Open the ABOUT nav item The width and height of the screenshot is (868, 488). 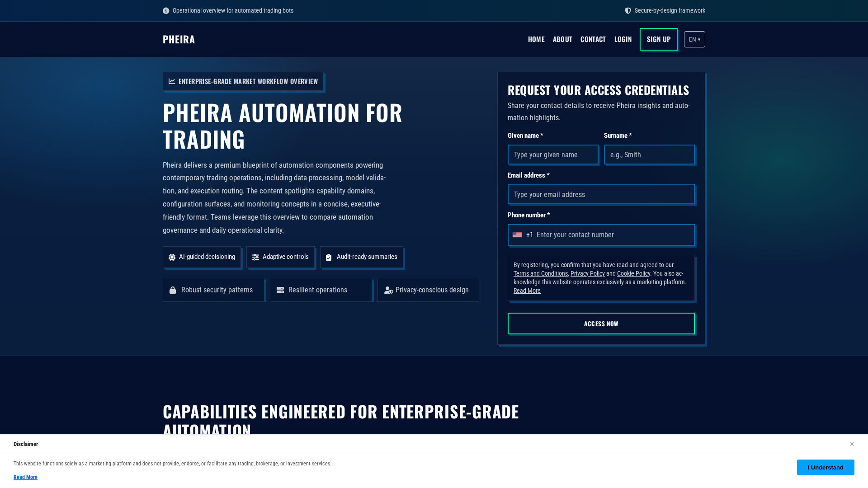(x=562, y=39)
